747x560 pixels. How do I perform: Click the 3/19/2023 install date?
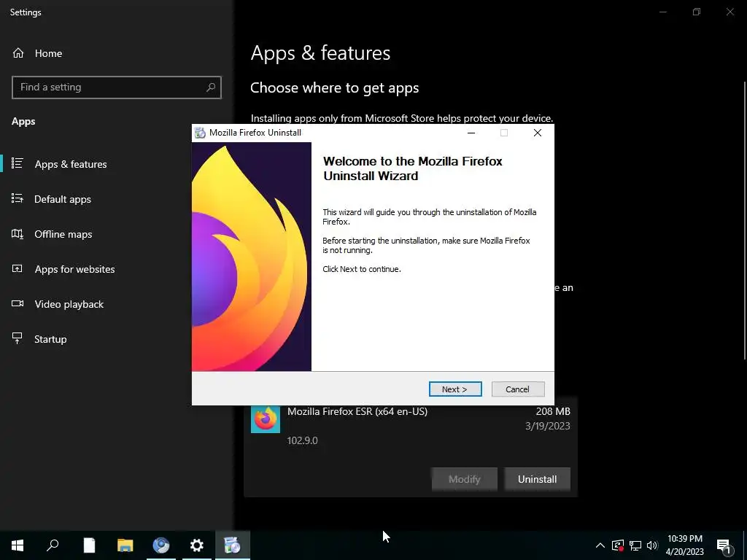[547, 426]
